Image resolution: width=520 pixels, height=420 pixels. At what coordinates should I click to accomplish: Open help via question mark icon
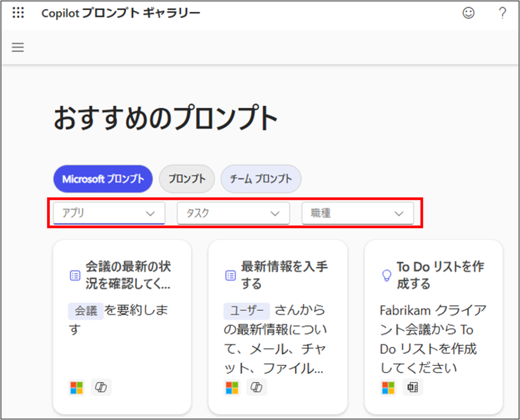[502, 13]
